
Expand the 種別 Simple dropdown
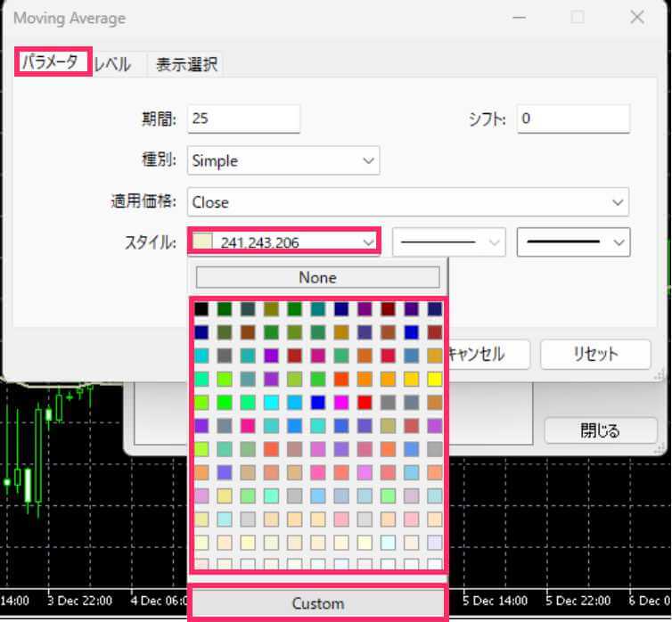click(283, 161)
